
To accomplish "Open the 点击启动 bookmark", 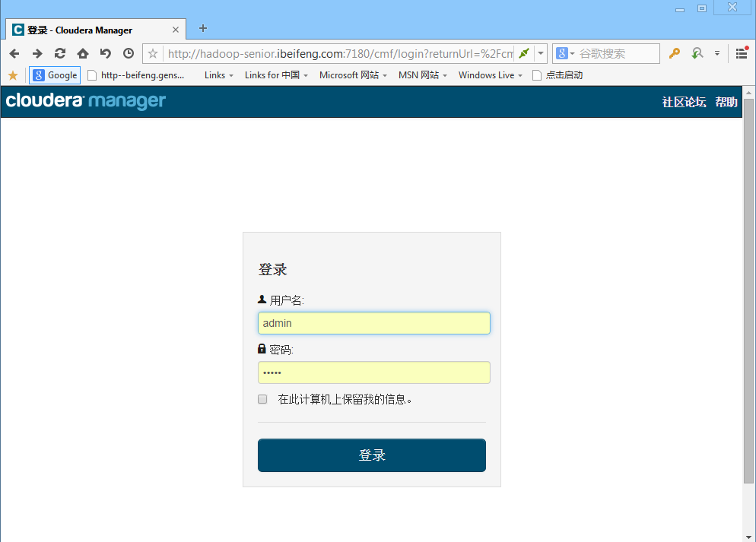I will click(x=557, y=75).
